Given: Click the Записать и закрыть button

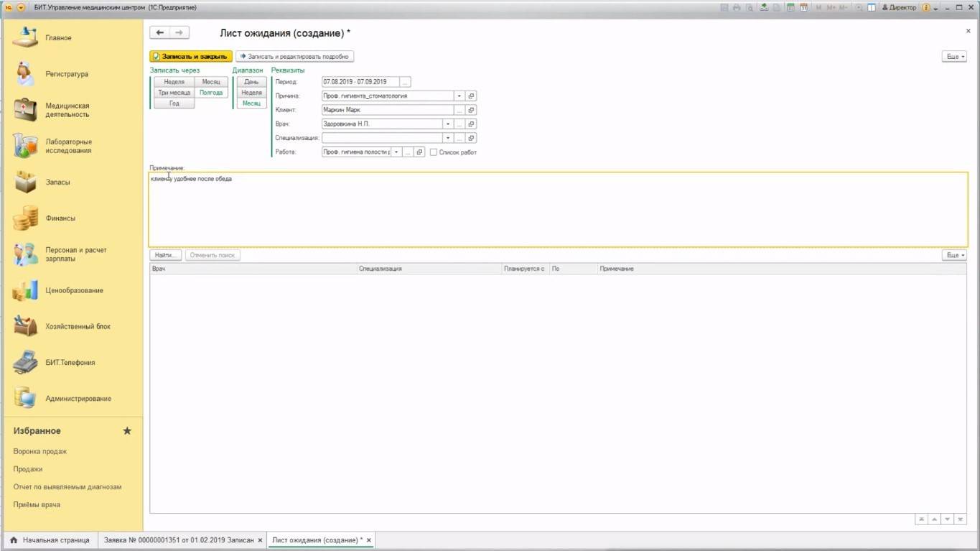Looking at the screenshot, I should tap(190, 56).
